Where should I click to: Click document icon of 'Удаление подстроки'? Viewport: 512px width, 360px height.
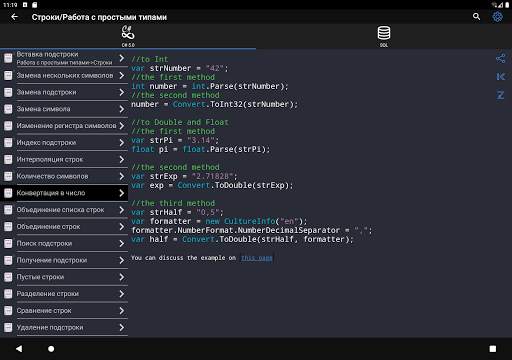pos(8,328)
